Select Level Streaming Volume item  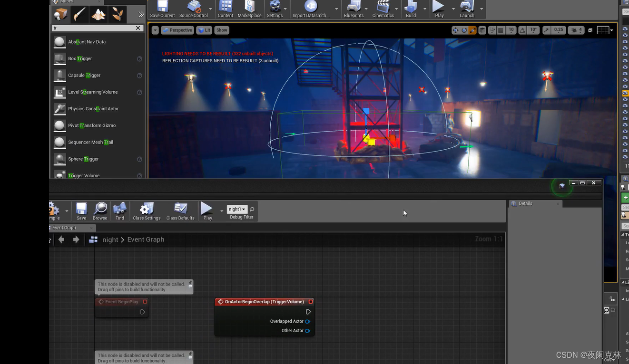(x=98, y=92)
